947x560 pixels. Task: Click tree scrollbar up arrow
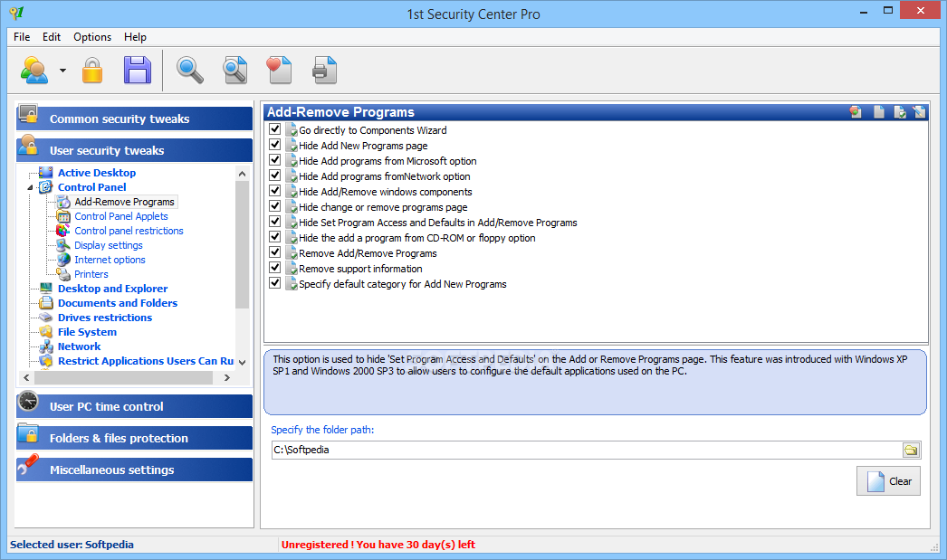243,174
